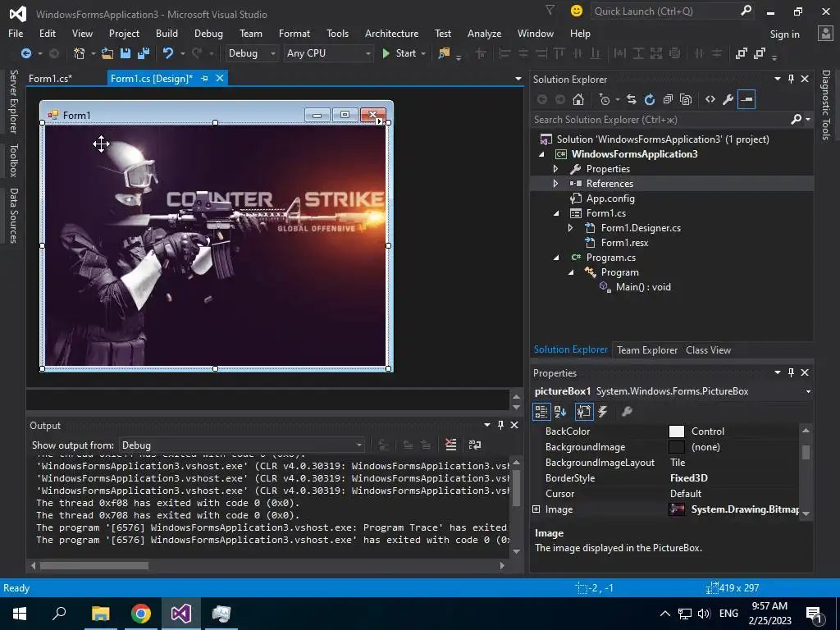Switch to the Team Explorer tab
840x630 pixels.
coord(647,349)
